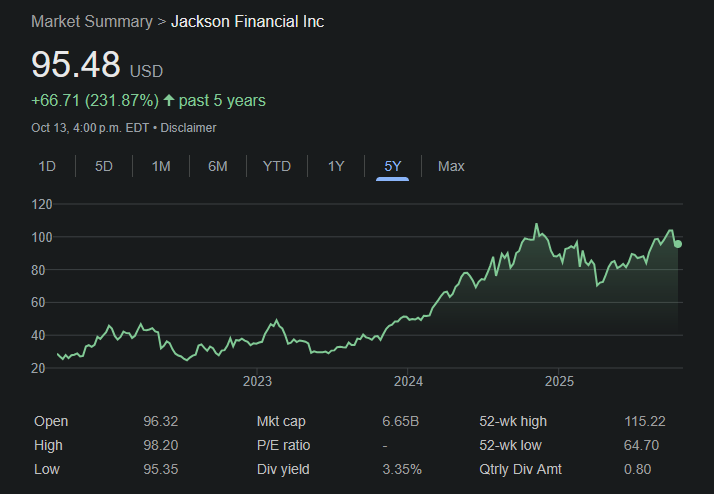The width and height of the screenshot is (714, 494).
Task: Click the current price dot on chart
Action: tap(678, 244)
